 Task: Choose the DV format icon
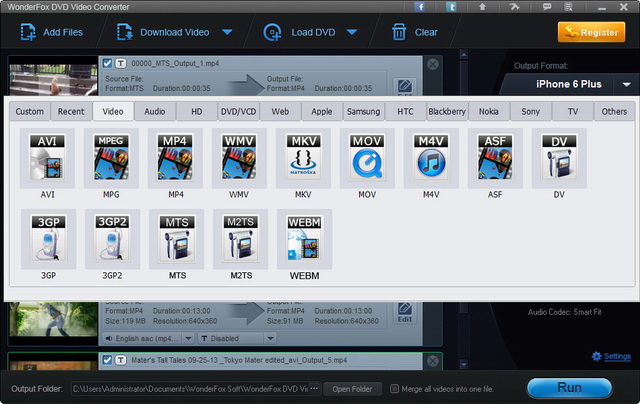pos(559,158)
